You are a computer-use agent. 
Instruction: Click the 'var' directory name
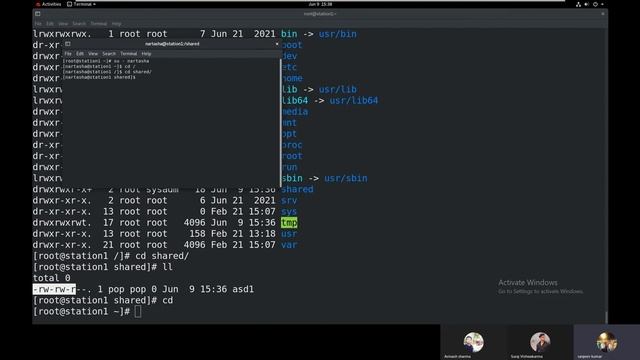coord(289,245)
